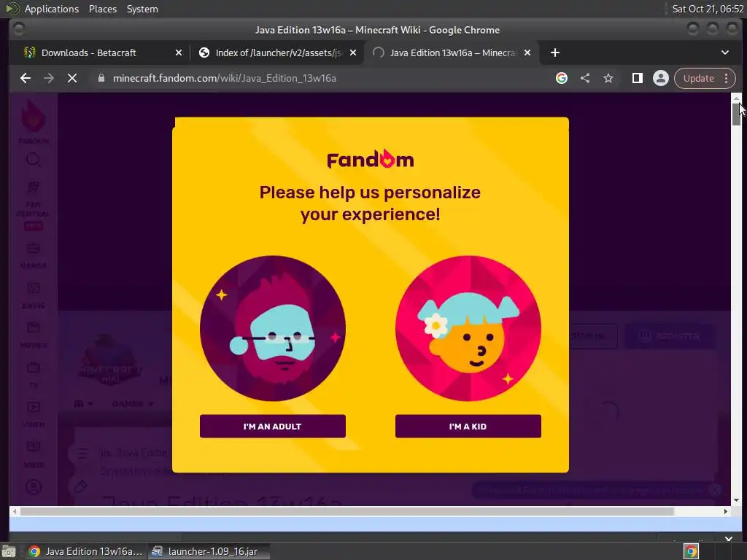This screenshot has width=747, height=560.
Task: Click the Chrome window menu button in titlebar
Action: coord(19,29)
